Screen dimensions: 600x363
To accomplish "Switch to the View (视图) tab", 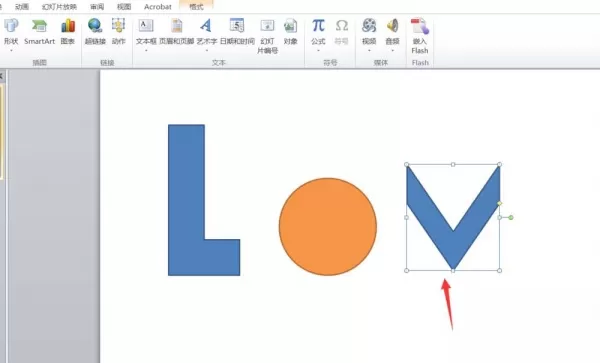I will [124, 7].
